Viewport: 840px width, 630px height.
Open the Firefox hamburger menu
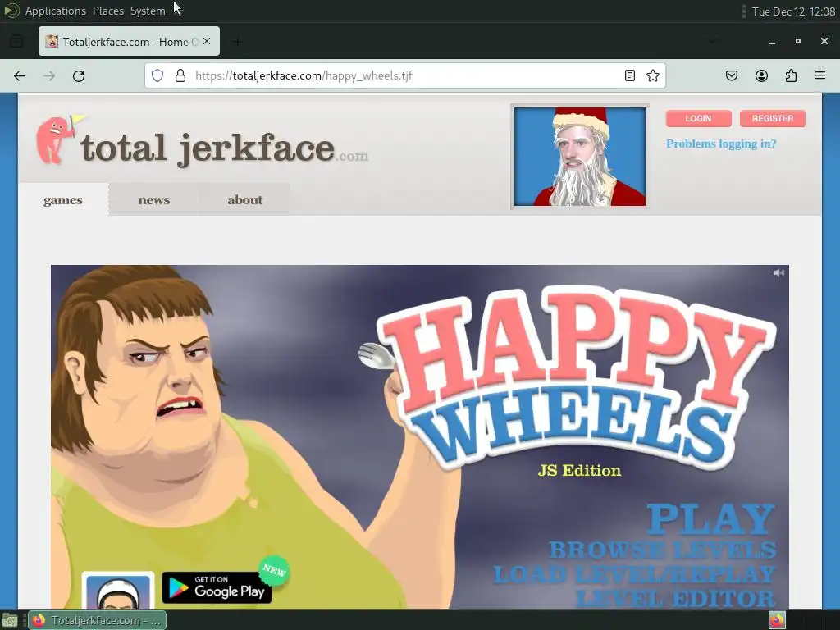820,75
